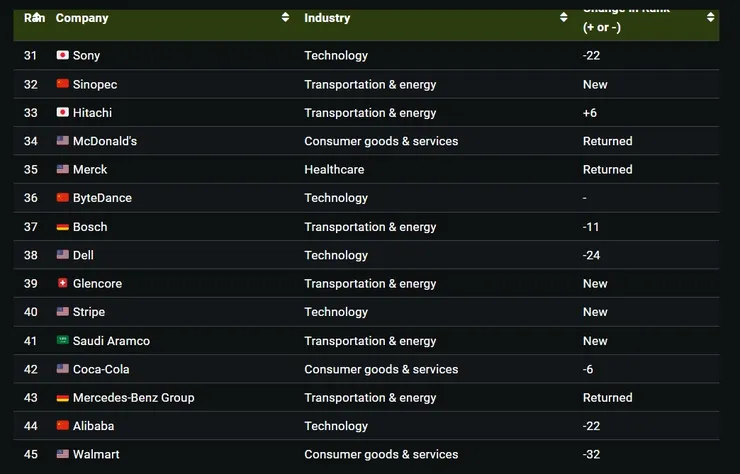
Task: Select the Stripe company name
Action: click(89, 312)
